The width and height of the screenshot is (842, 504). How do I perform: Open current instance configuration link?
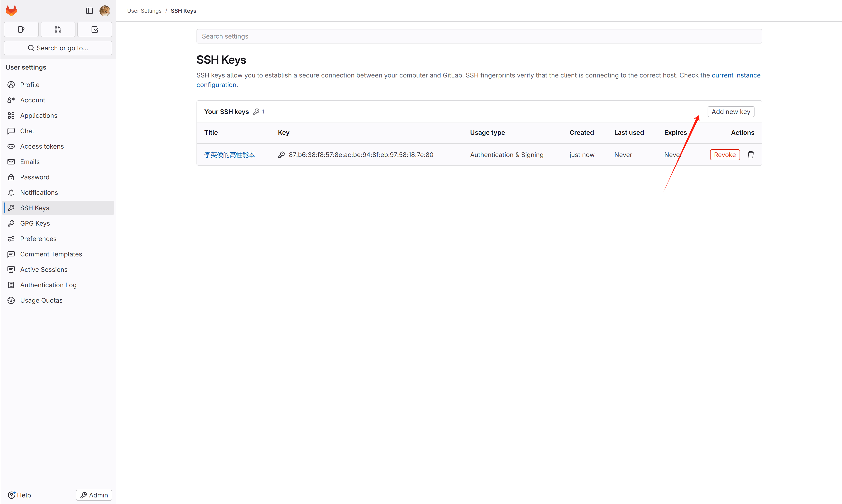pos(736,75)
